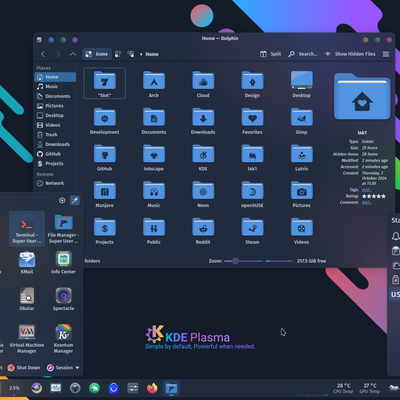The image size is (400, 400).
Task: Launch Okular from the app menu
Action: point(27,299)
